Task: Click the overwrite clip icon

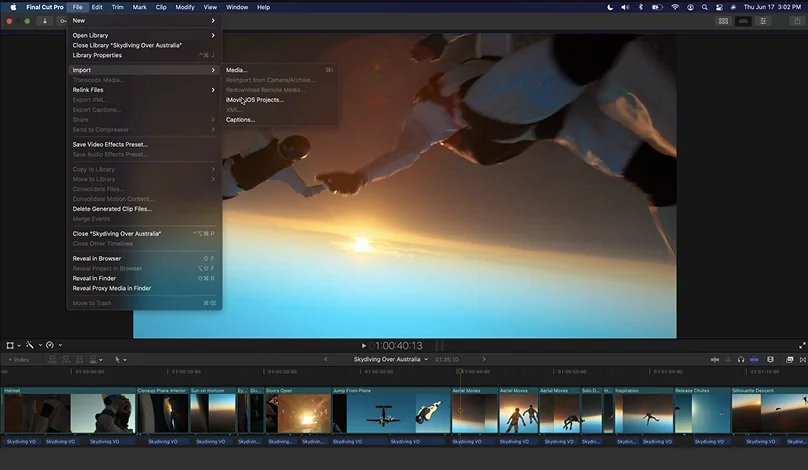Action: [93, 360]
